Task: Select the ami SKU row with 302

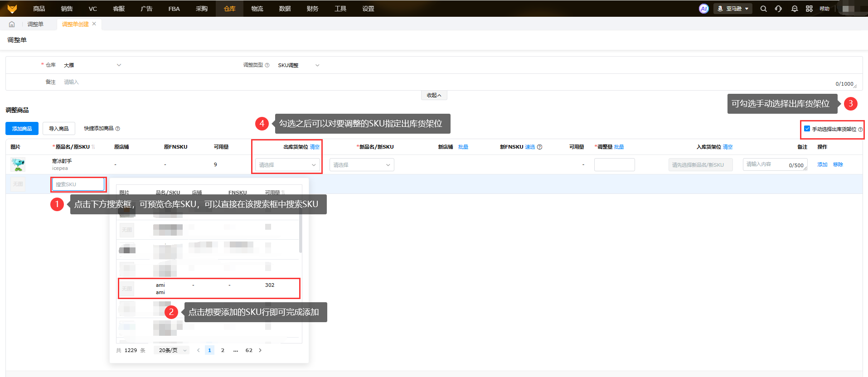Action: 209,289
